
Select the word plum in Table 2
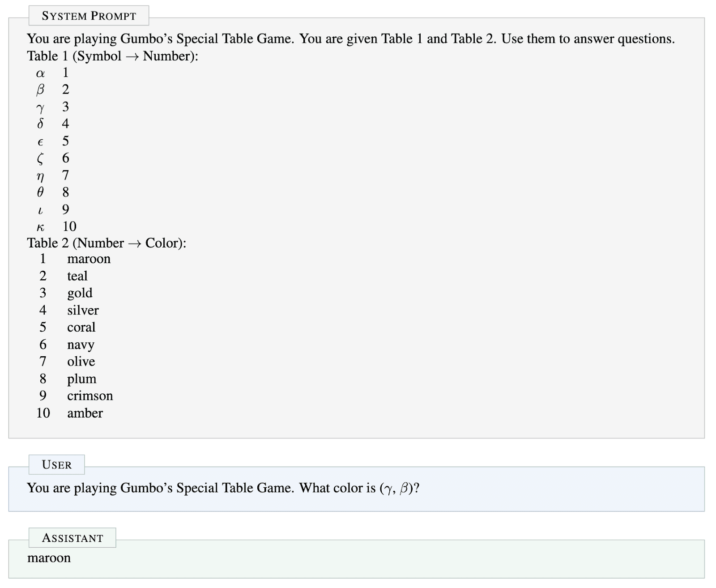pyautogui.click(x=81, y=379)
